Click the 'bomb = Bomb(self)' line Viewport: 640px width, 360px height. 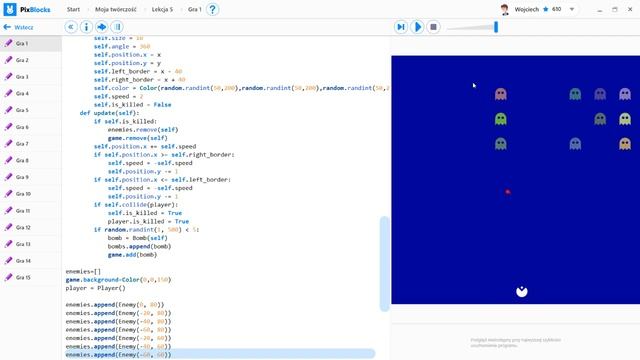pyautogui.click(x=138, y=238)
